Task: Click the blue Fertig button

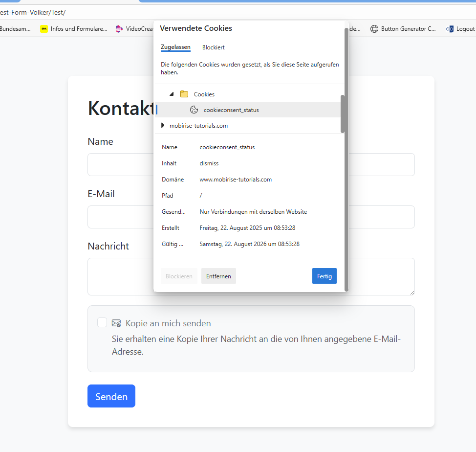Action: point(324,276)
